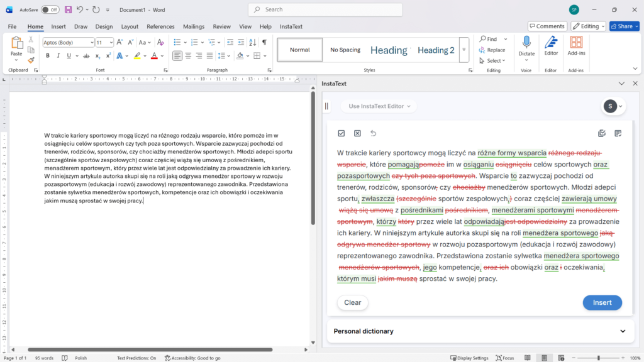This screenshot has width=644, height=362.
Task: Accept all changes checkbox icon in InstaText
Action: point(341,133)
